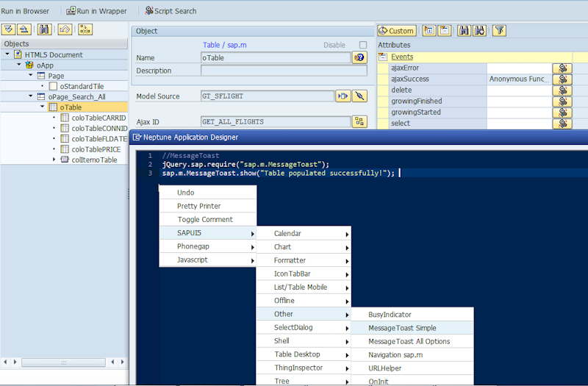Click the Ajax ID picker icon beside GET_ALL_FLIGHTS
The image size is (588, 386).
click(359, 121)
